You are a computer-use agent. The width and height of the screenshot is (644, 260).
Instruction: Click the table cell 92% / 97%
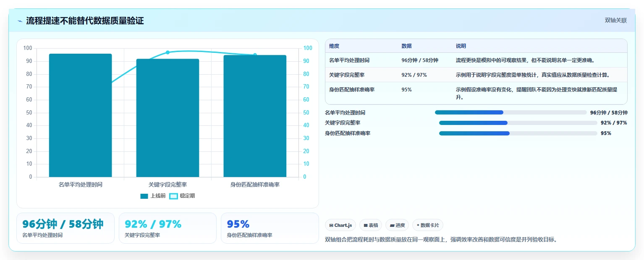tap(414, 75)
